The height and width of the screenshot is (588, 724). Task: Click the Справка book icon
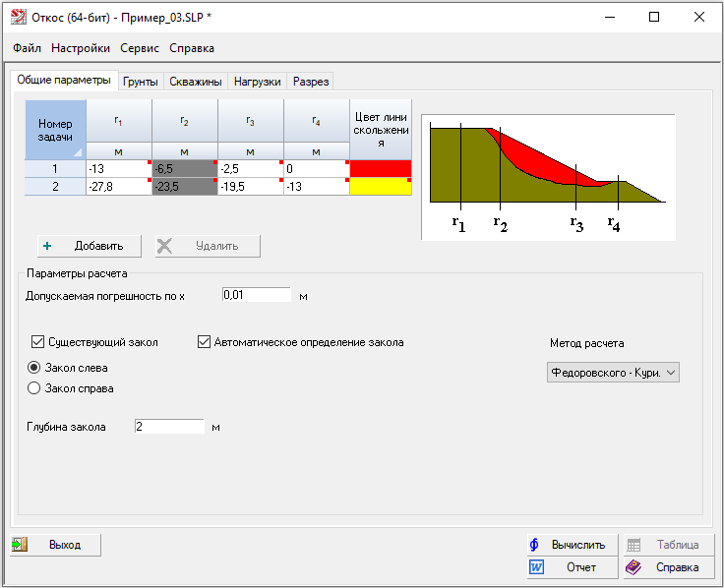point(634,567)
